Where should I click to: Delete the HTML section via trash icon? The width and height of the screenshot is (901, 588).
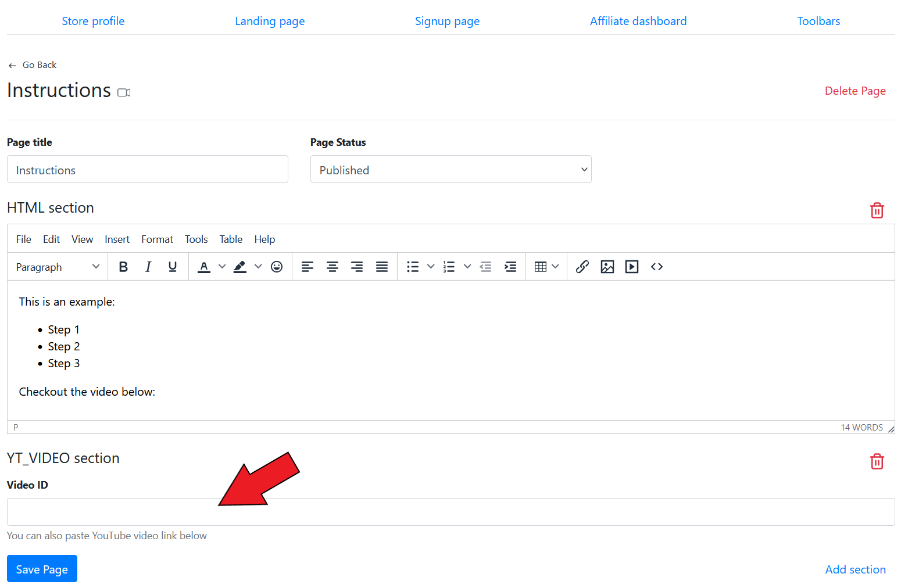[x=877, y=210]
